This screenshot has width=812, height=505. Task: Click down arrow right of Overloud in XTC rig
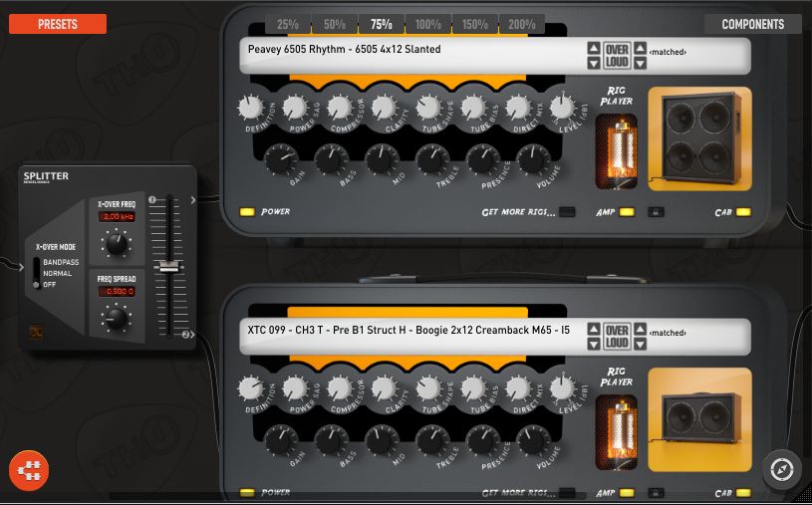tap(640, 344)
